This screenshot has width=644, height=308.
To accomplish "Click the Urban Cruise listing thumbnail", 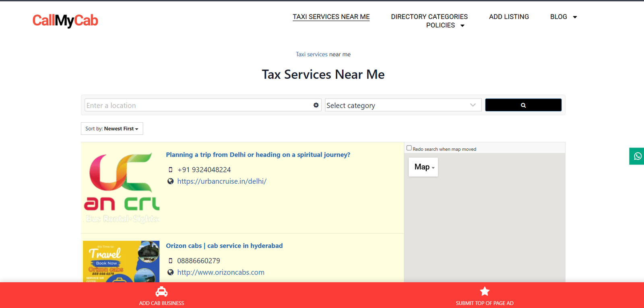I will click(121, 188).
